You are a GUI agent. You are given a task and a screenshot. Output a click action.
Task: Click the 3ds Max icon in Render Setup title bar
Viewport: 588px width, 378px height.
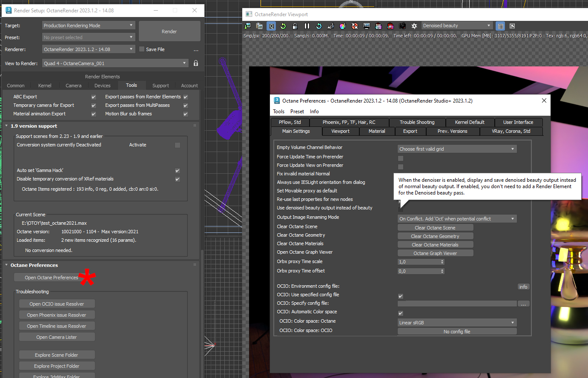tap(9, 10)
